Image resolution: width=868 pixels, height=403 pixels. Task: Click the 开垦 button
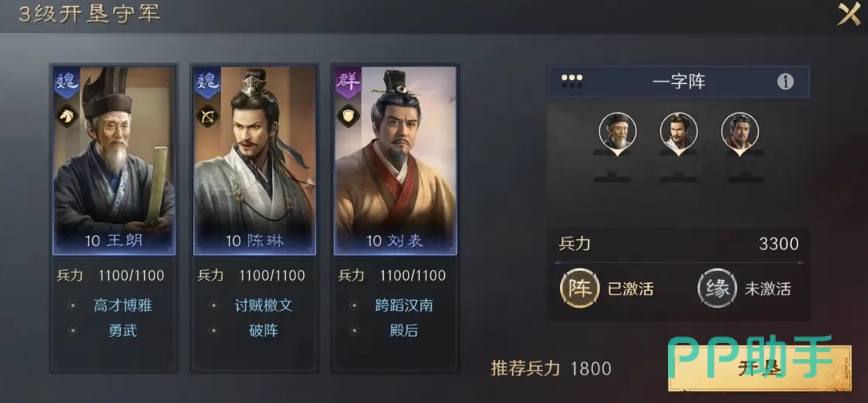(759, 368)
